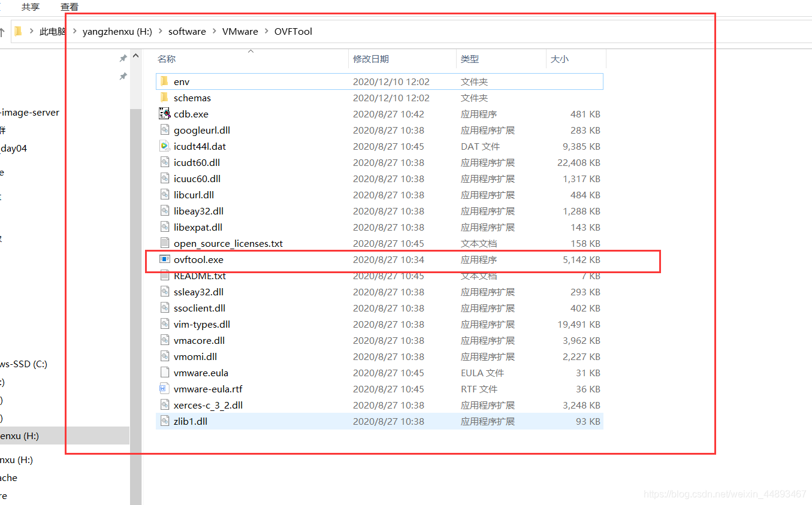The height and width of the screenshot is (505, 812).
Task: Click the zlib1.dll file icon
Action: [x=165, y=421]
